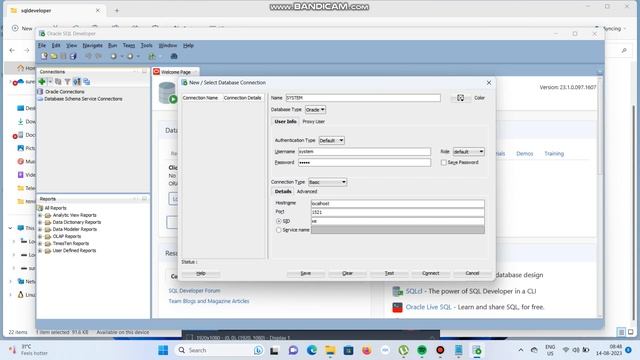Expand Data Dictionary Reports node

(x=40, y=222)
